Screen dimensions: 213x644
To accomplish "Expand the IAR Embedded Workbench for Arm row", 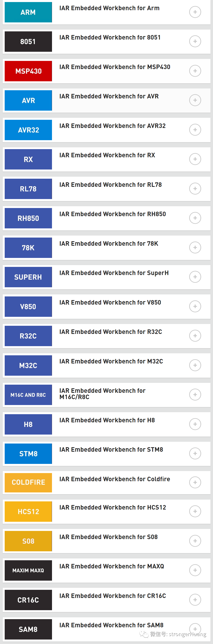I will 195,12.
